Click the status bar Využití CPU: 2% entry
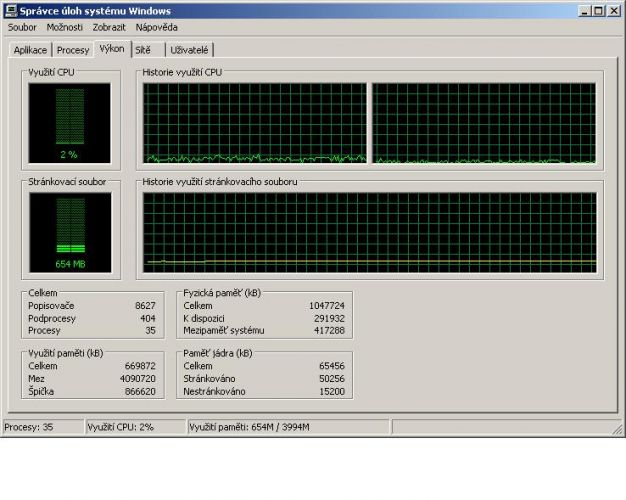Screen dimensions: 626x500 136,427
